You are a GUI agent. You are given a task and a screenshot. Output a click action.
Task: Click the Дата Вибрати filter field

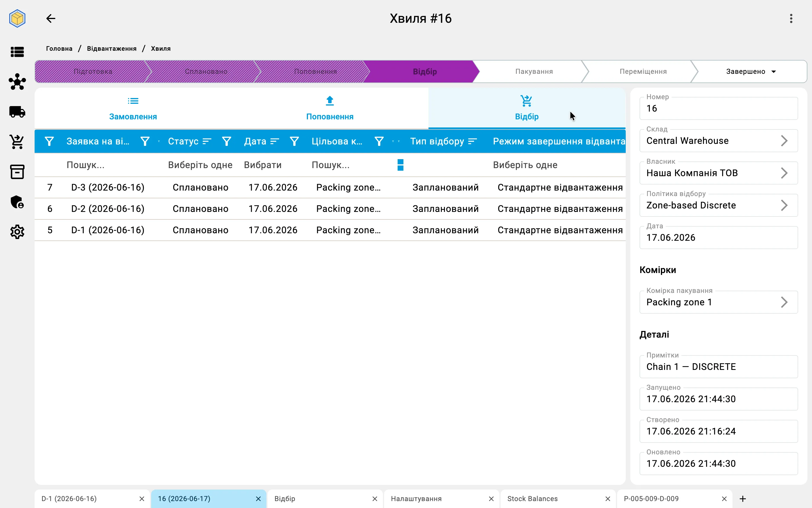click(x=263, y=165)
